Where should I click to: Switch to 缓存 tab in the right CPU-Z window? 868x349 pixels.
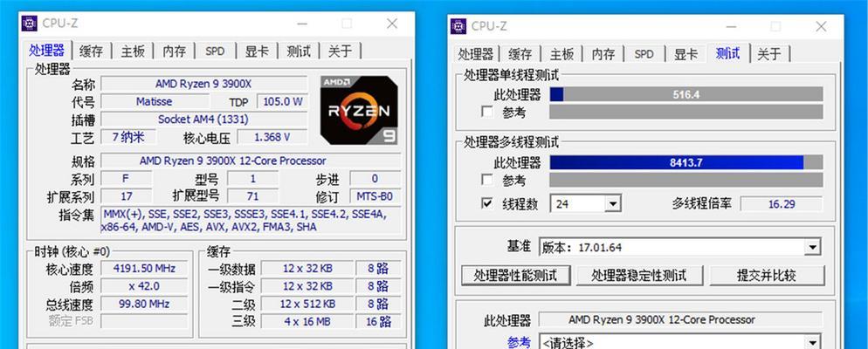pyautogui.click(x=520, y=54)
